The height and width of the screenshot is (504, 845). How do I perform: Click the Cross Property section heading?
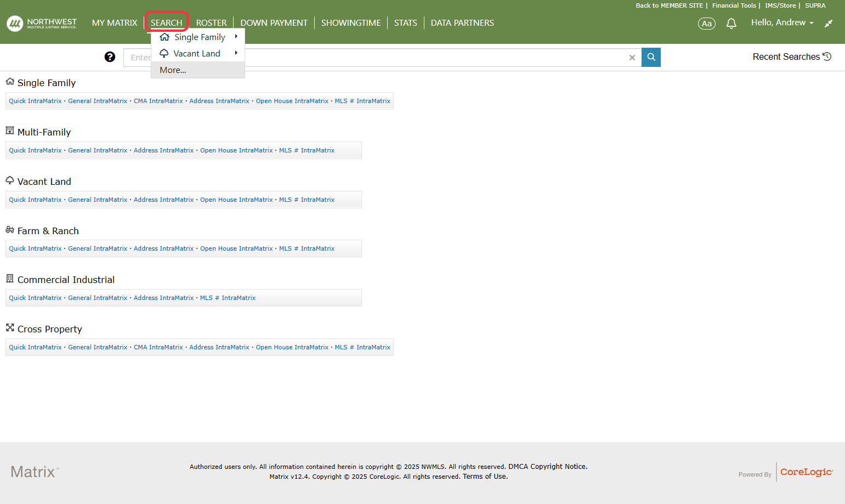[x=50, y=329]
